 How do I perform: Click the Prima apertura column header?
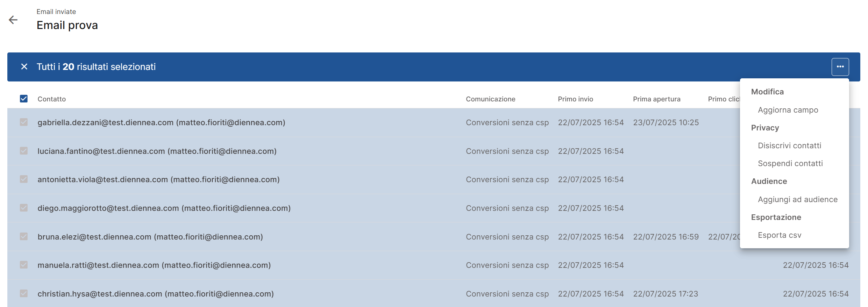tap(656, 99)
